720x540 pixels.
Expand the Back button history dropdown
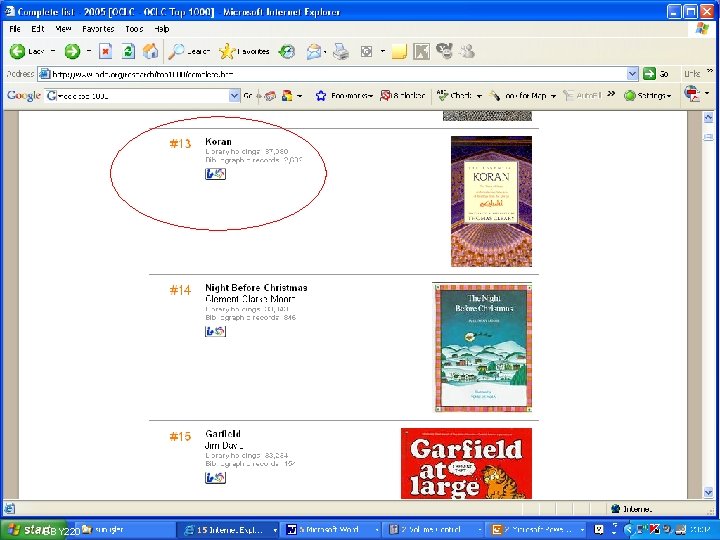(53, 51)
